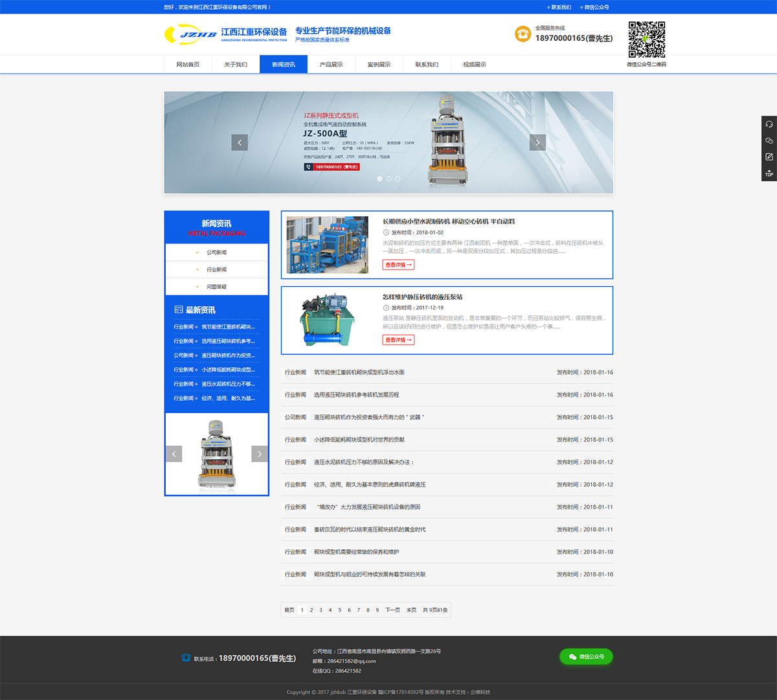Open the 产品展示 navigation tab
Image resolution: width=777 pixels, height=700 pixels.
[331, 65]
